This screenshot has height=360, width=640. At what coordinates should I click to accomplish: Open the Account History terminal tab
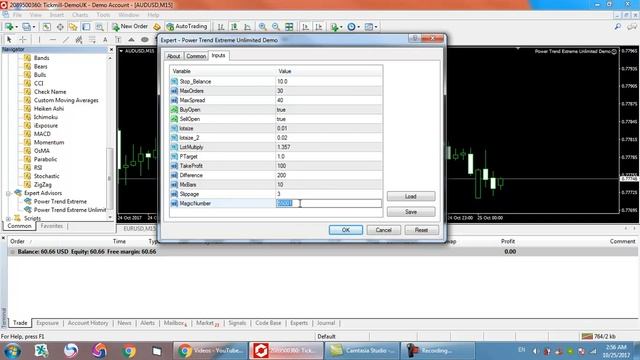(x=88, y=323)
